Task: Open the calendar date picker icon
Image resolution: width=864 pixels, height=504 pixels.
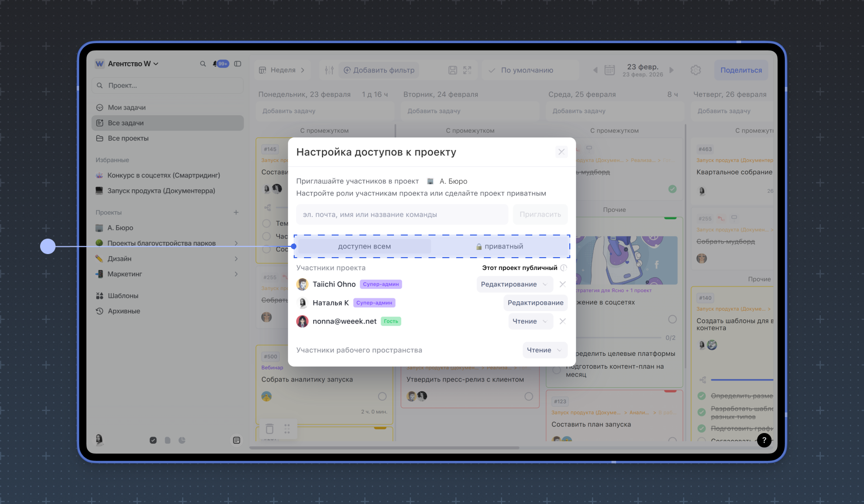Action: [x=609, y=70]
